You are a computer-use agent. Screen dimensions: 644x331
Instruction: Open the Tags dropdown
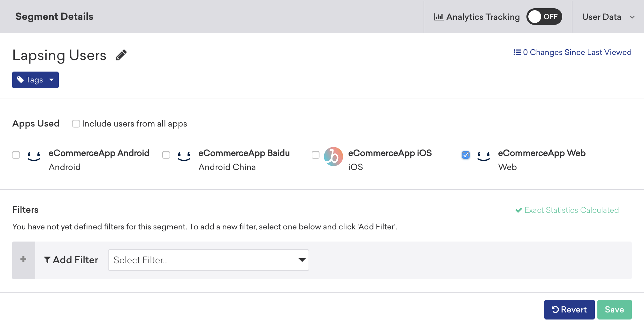(x=35, y=80)
